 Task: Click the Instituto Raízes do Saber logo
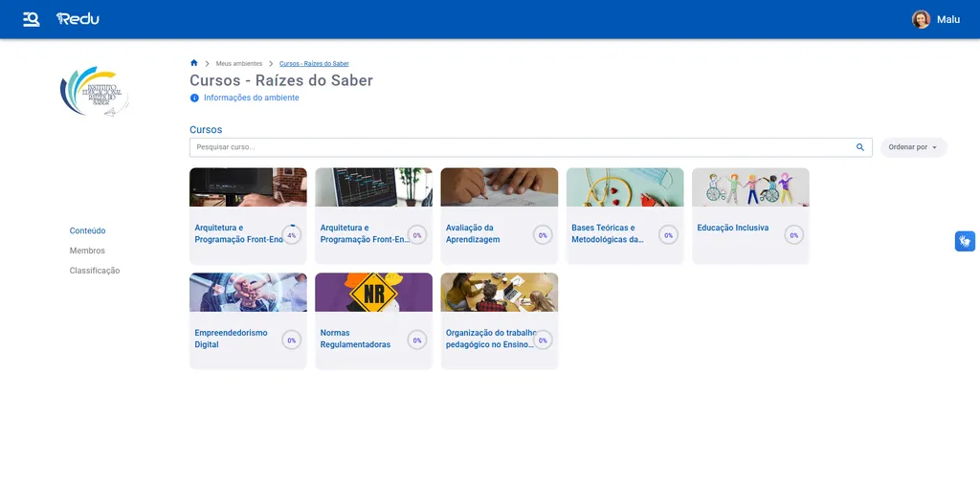click(x=94, y=92)
